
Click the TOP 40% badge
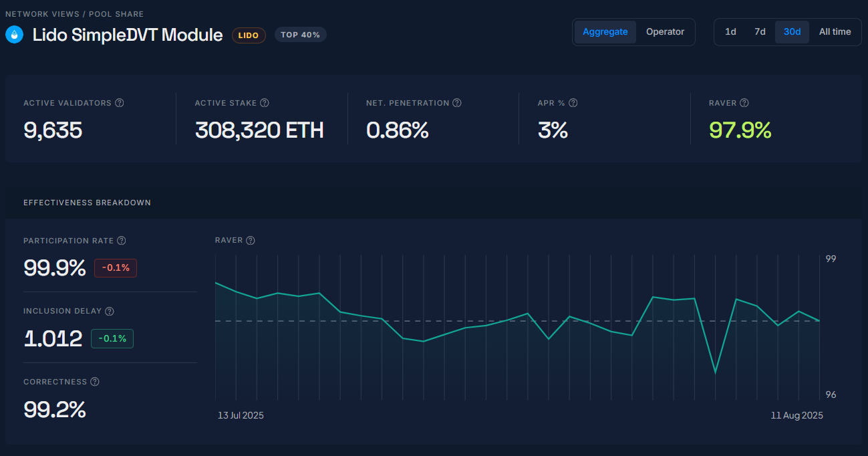tap(301, 35)
